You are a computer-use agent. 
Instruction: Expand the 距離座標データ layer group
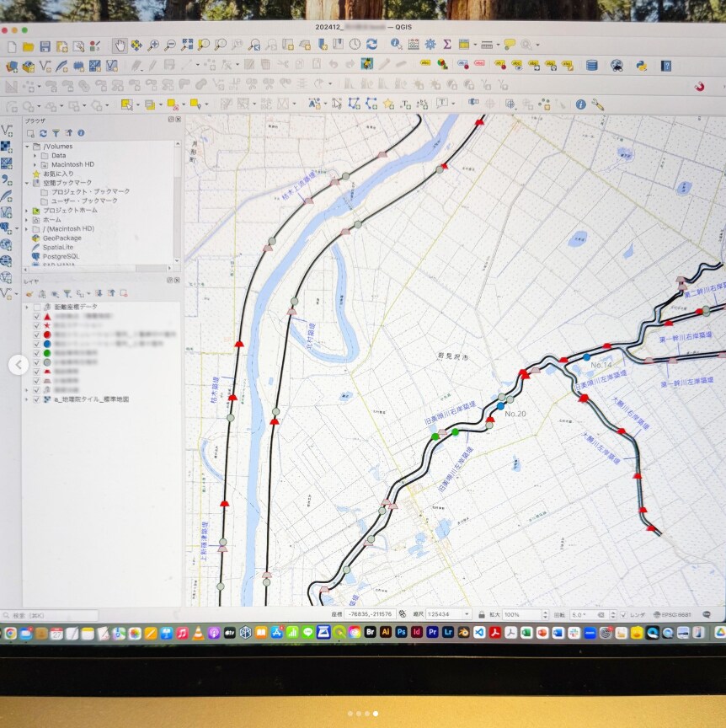(28, 308)
